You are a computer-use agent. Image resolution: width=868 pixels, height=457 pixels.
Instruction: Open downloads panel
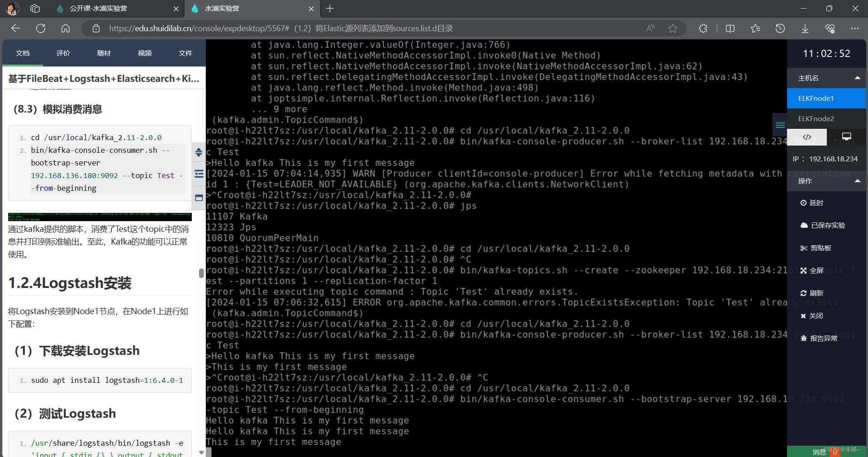(x=805, y=28)
